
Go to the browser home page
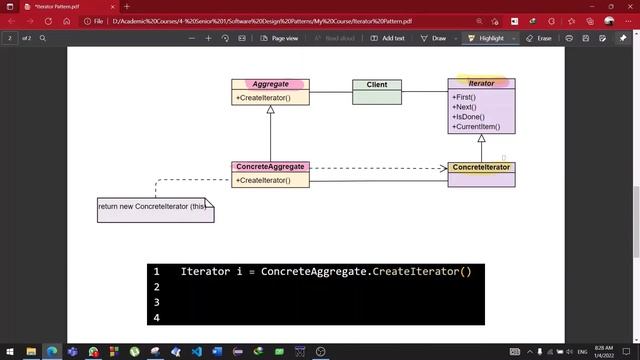click(67, 21)
